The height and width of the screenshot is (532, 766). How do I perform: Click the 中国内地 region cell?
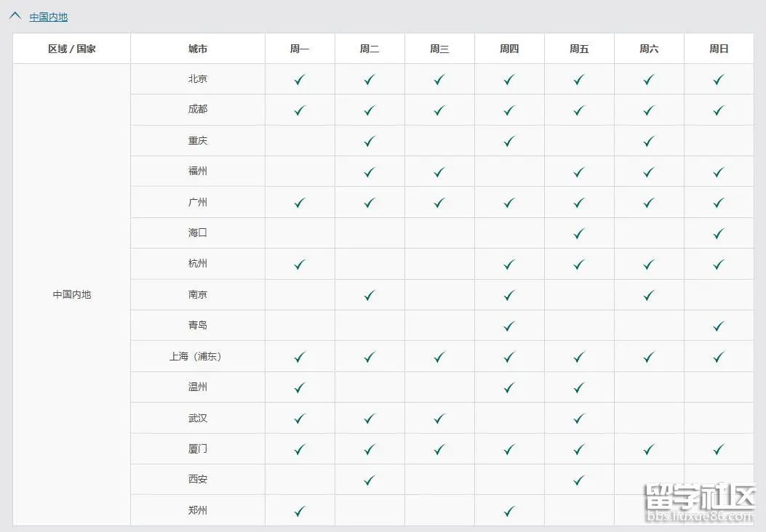(x=72, y=294)
